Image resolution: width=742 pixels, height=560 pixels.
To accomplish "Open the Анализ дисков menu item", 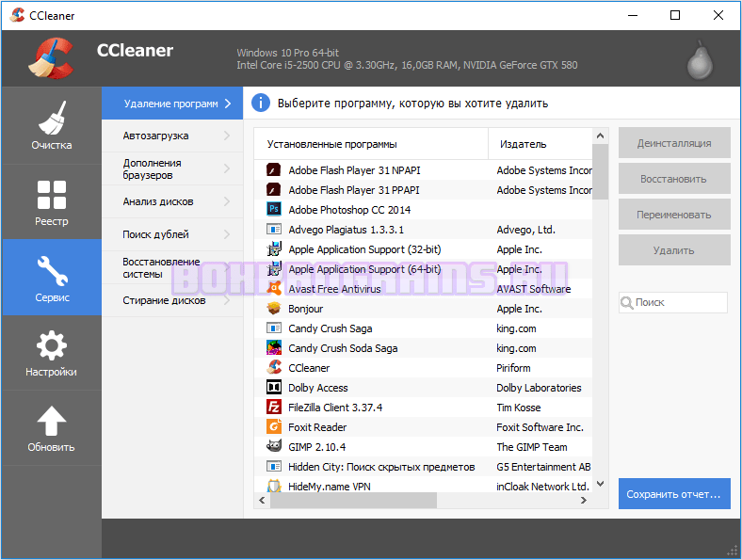I will (x=172, y=201).
